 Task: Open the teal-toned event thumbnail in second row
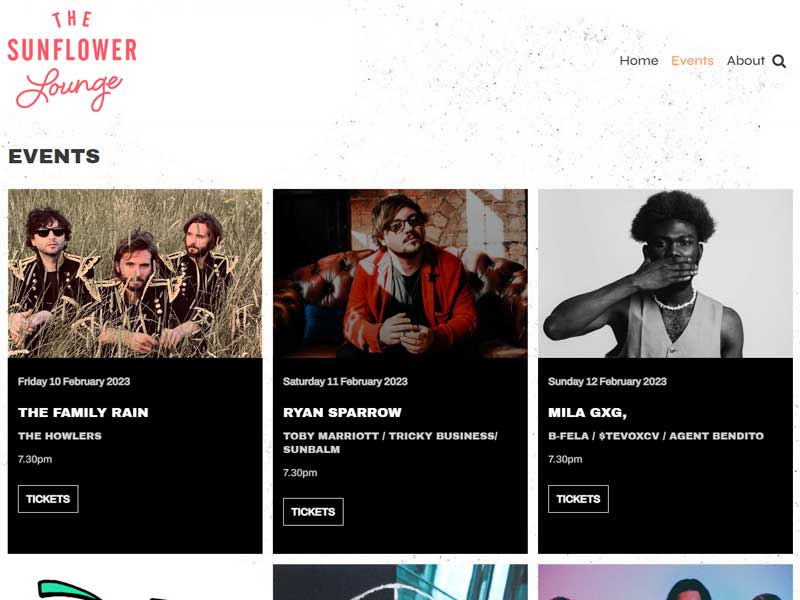(401, 582)
